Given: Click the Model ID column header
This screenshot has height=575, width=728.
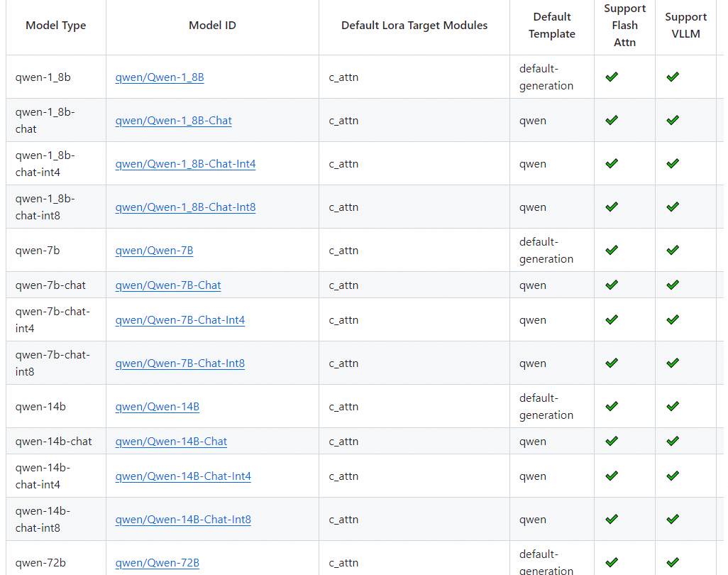Looking at the screenshot, I should [212, 26].
